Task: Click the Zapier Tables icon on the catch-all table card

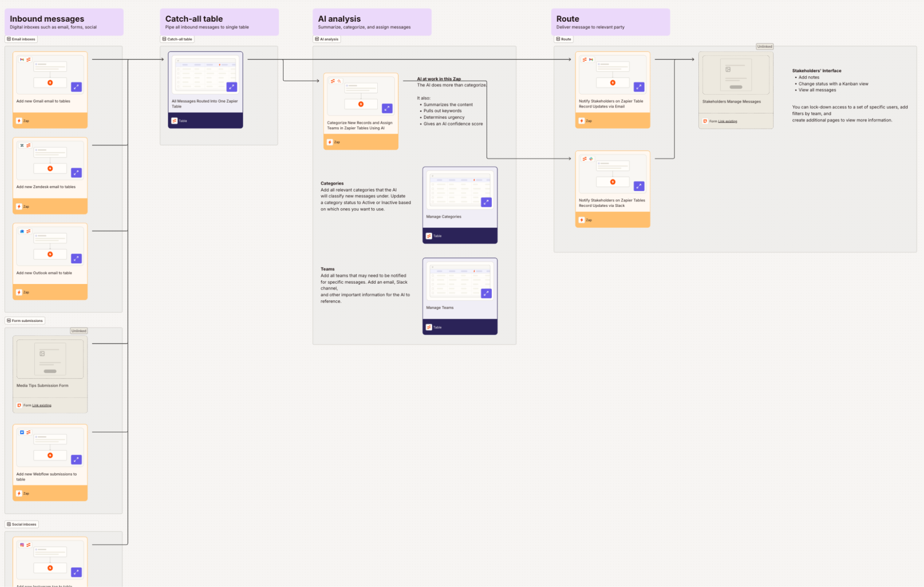Action: click(175, 121)
